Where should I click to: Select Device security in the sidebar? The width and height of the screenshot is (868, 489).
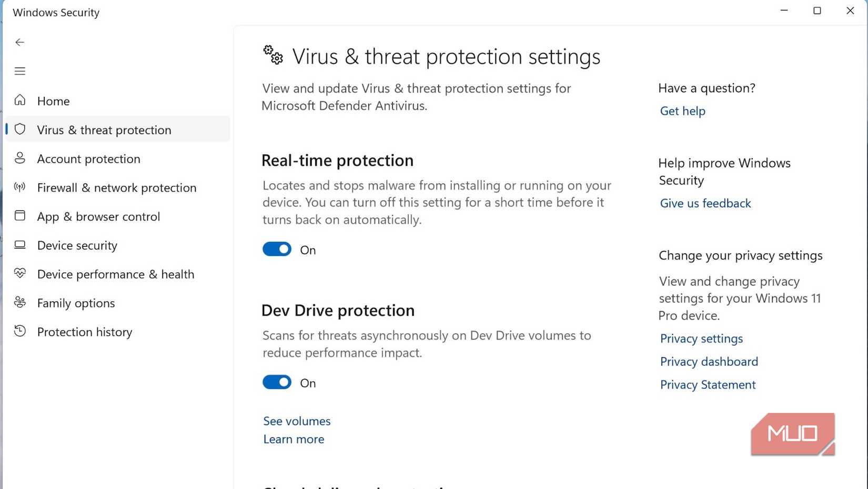tap(77, 245)
